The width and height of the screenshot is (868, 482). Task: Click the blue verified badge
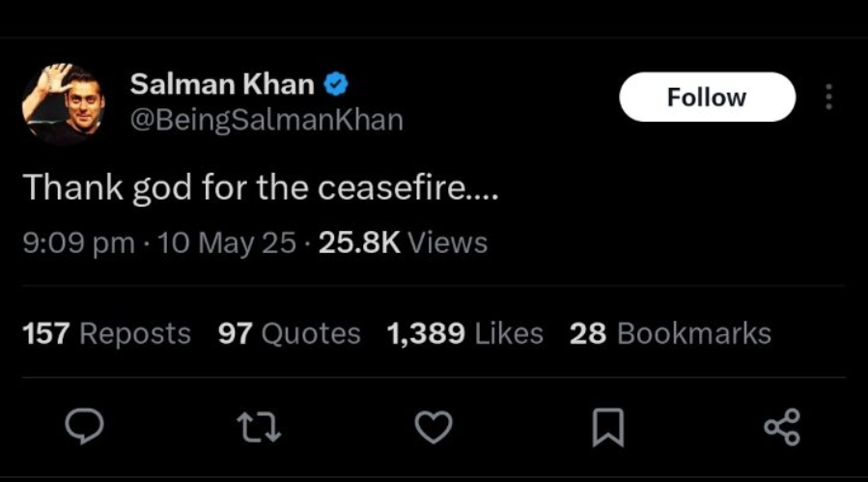pos(335,84)
